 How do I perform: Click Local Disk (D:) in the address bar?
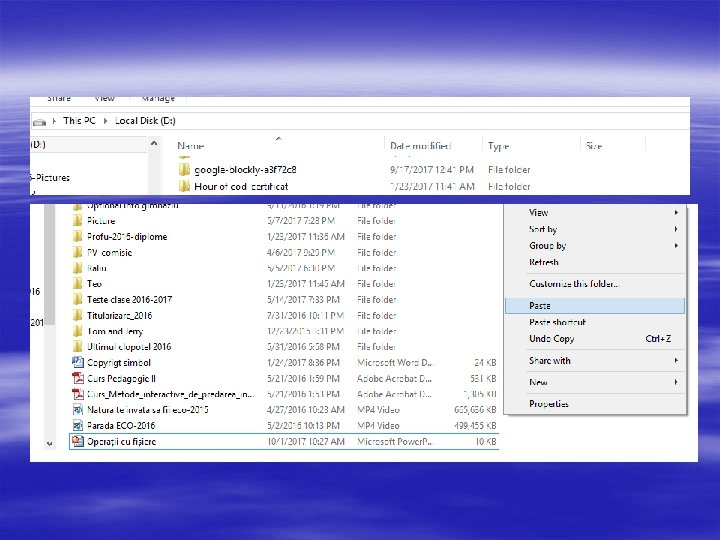[x=145, y=121]
